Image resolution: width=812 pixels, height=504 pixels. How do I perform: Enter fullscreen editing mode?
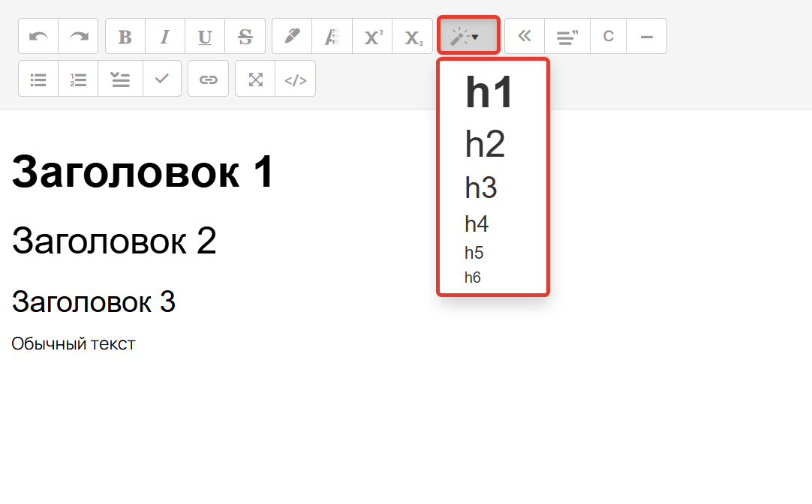click(255, 79)
